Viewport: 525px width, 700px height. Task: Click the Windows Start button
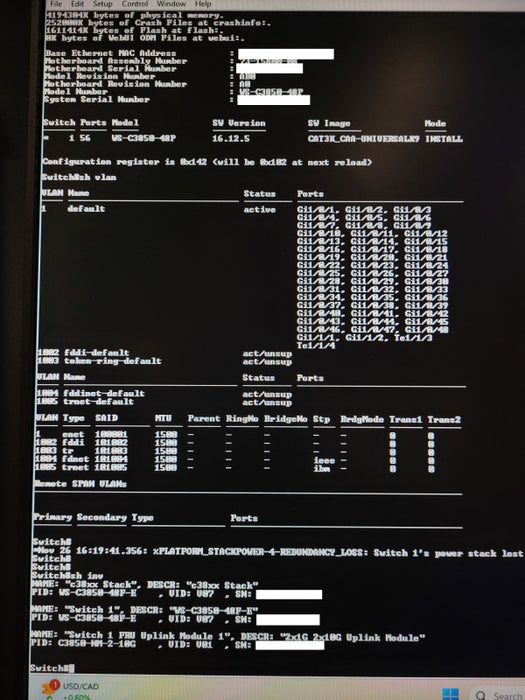point(450,694)
